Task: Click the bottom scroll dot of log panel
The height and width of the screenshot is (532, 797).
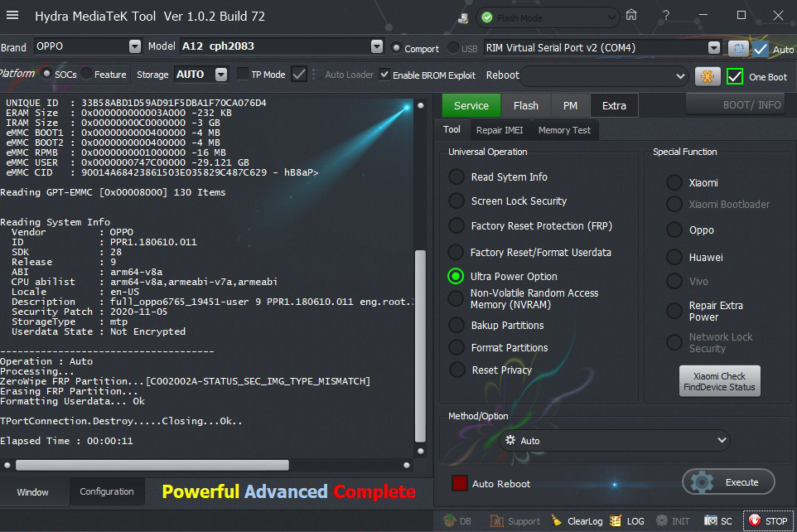Action: pyautogui.click(x=420, y=451)
